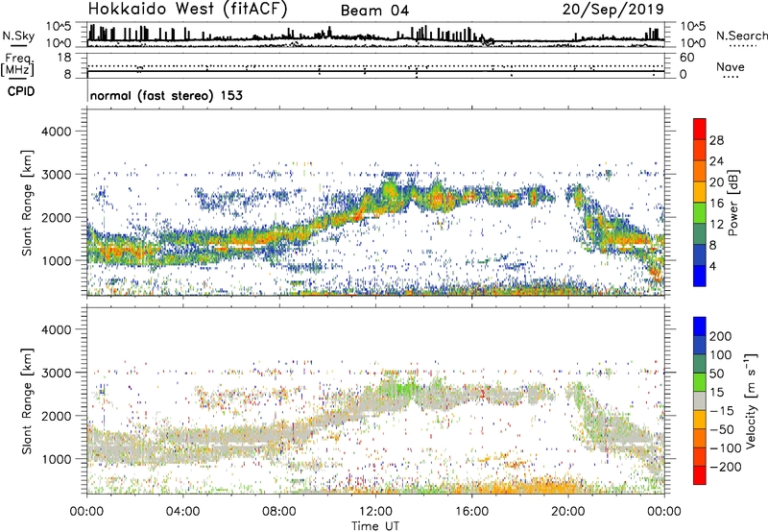The image size is (768, 532).
Task: Click the '4' label on Power scale
Action: [x=713, y=266]
